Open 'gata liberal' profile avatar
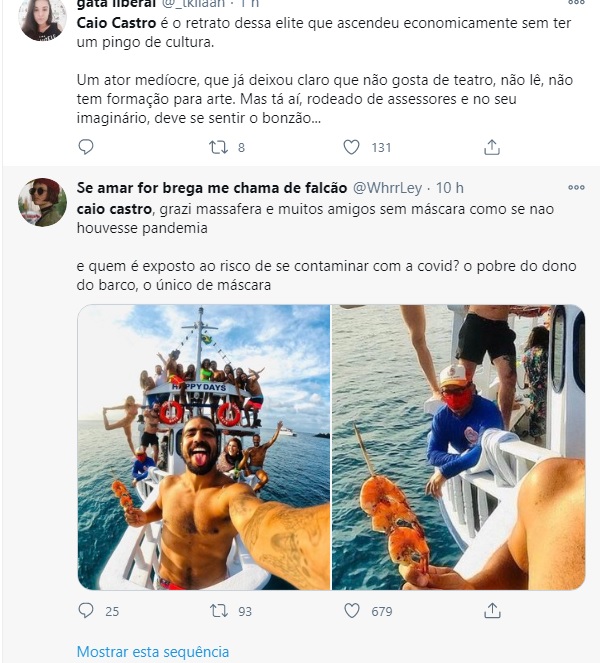The image size is (600, 663). tap(42, 18)
